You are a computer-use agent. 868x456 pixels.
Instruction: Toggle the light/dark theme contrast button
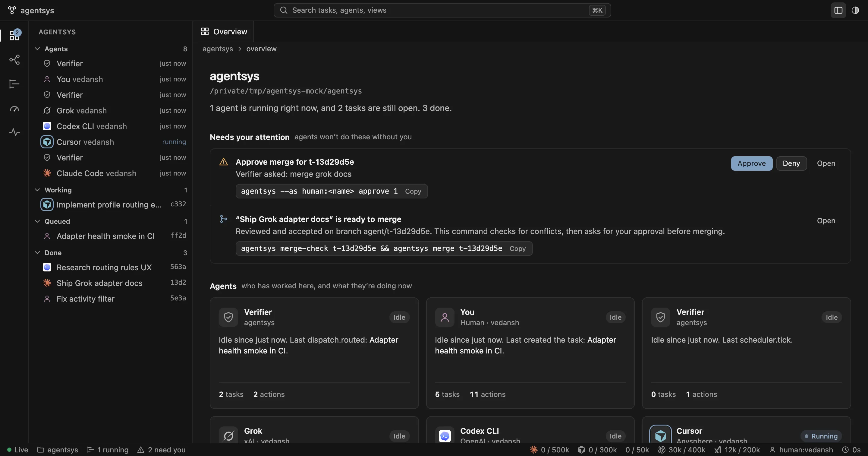(x=855, y=10)
